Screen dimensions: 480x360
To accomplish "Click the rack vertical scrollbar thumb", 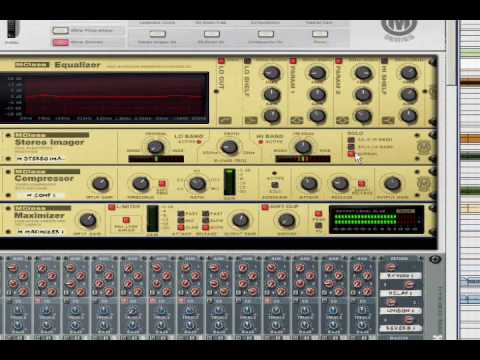I will pyautogui.click(x=451, y=53).
